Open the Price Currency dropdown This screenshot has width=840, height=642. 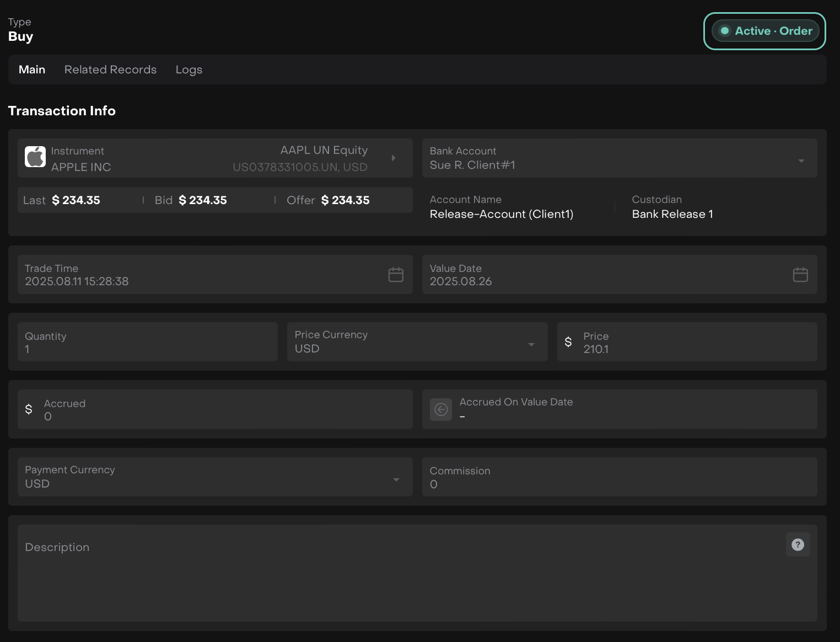tap(531, 345)
